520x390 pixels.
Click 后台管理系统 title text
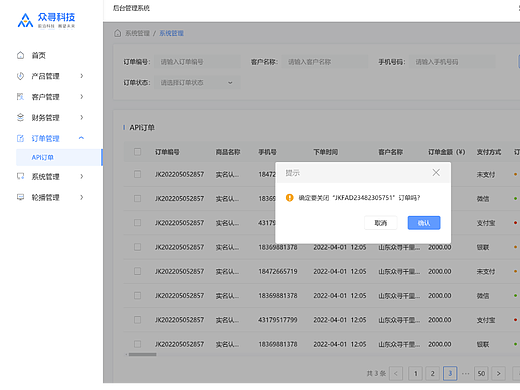[131, 8]
